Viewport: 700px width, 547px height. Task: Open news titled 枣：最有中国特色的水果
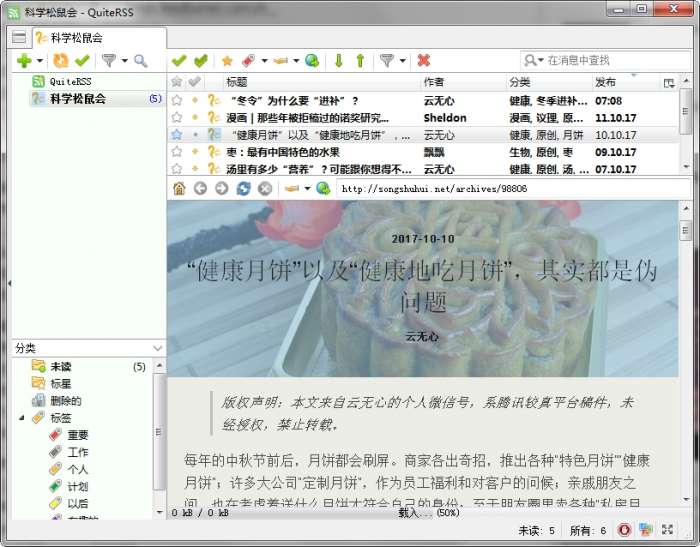pos(283,152)
